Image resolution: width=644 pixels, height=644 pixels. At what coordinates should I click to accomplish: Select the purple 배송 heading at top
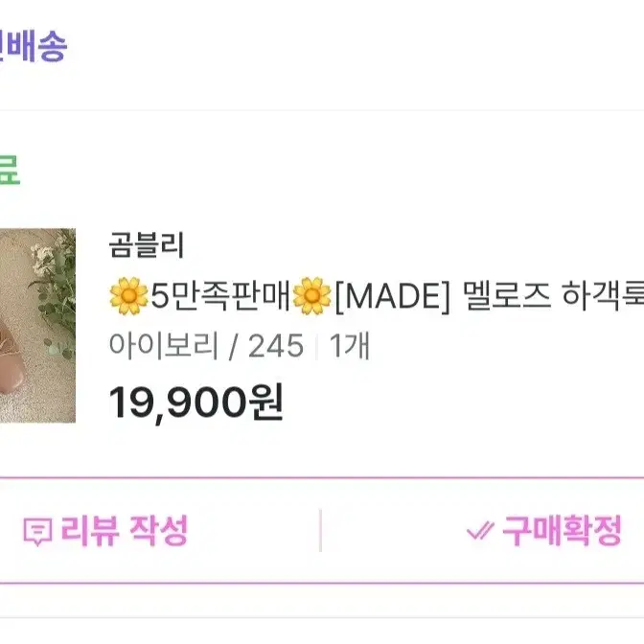tap(33, 46)
